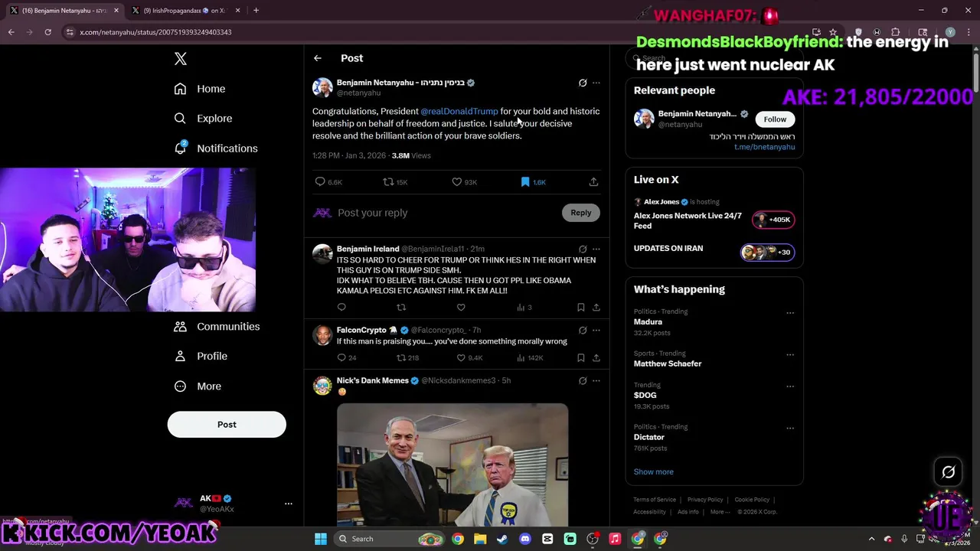
Task: Click the white Post button
Action: coord(227,425)
